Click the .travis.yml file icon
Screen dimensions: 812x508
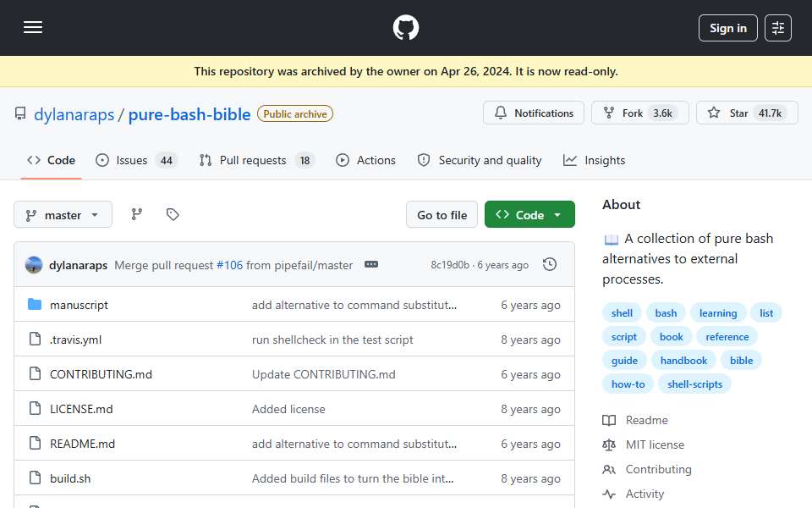[35, 339]
